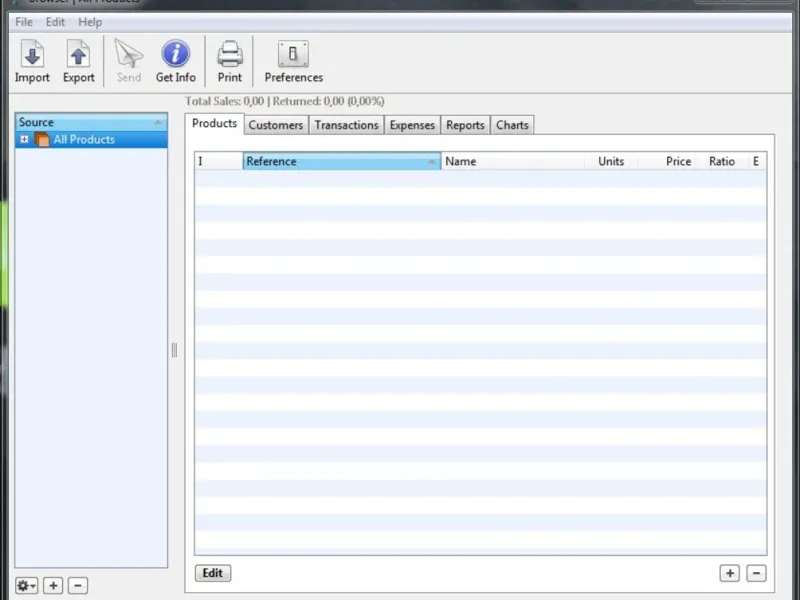The image size is (800, 600).
Task: Sort by the Source column header
Action: tap(91, 122)
